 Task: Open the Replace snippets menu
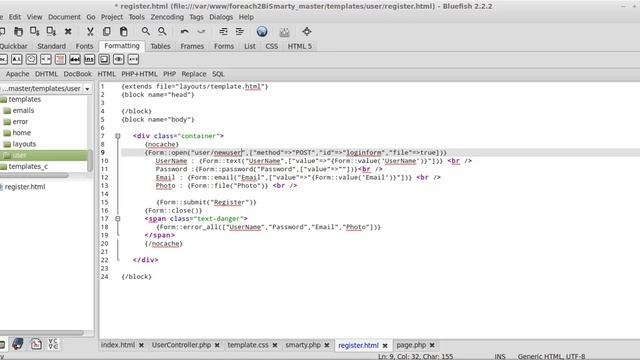193,74
